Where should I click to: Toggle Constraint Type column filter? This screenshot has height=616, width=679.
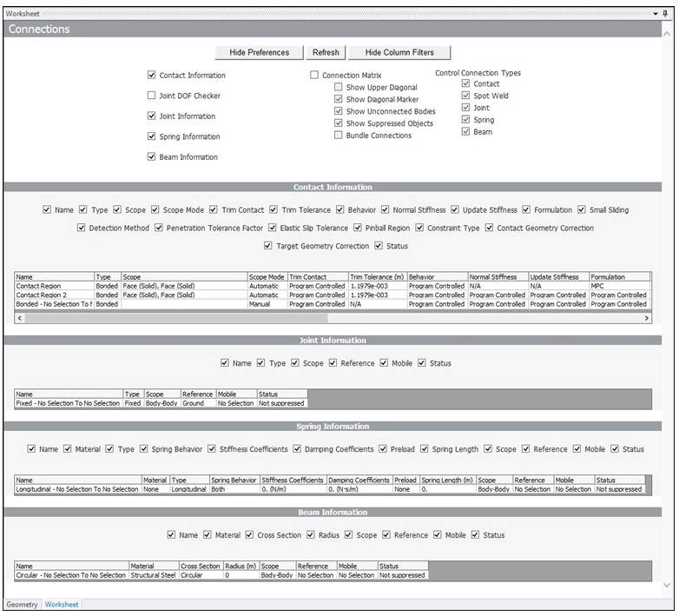tap(419, 228)
